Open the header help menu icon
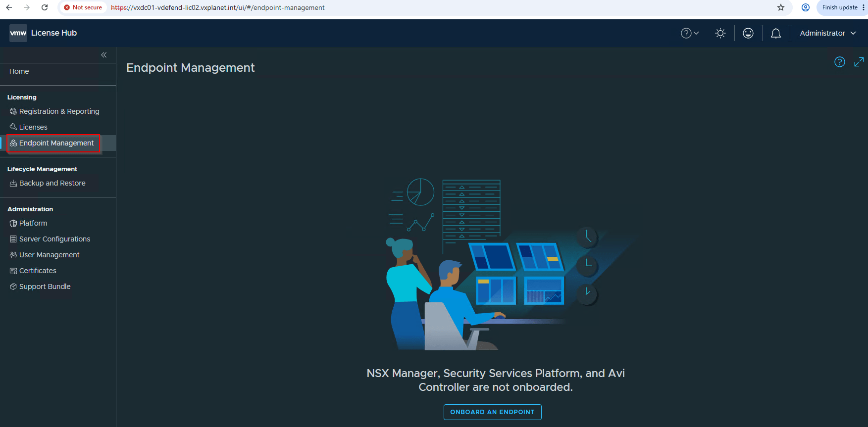 (690, 33)
